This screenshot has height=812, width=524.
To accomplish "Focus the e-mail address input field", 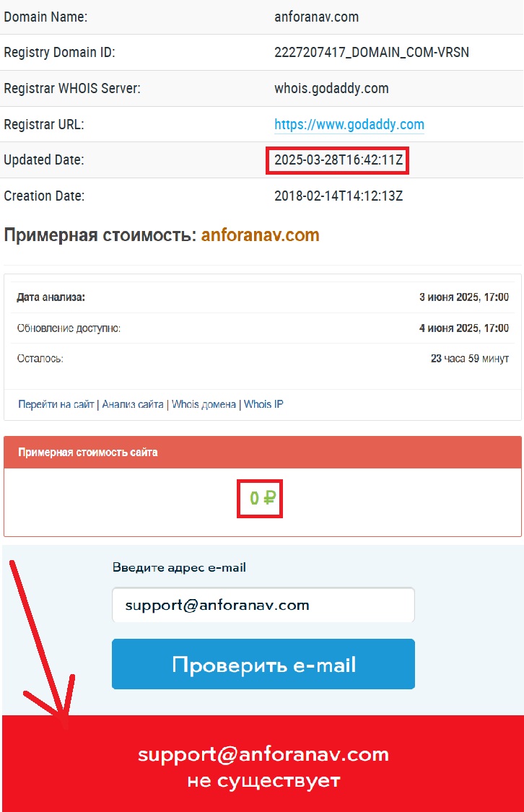I will (263, 605).
